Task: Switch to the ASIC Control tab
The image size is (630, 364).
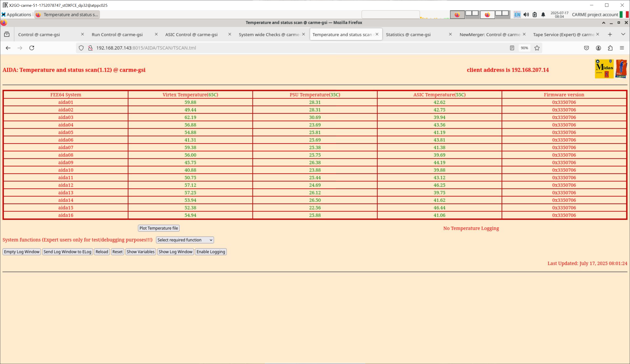Action: [x=191, y=34]
